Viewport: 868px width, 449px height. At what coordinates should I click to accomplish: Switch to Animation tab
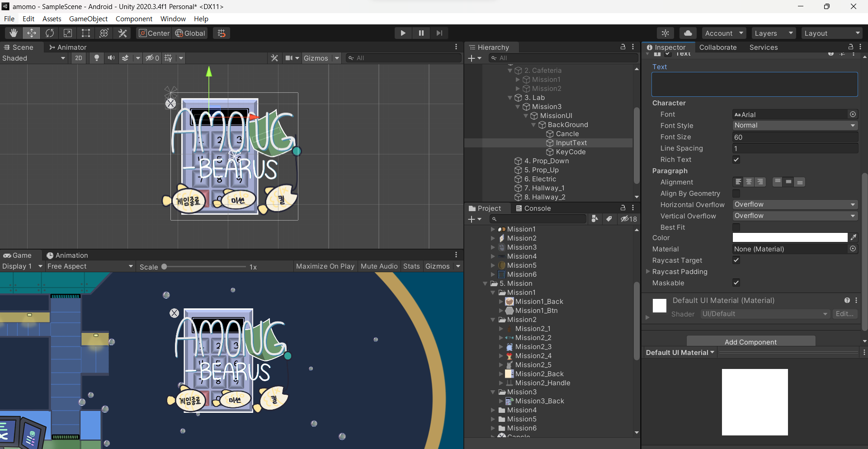coord(67,255)
